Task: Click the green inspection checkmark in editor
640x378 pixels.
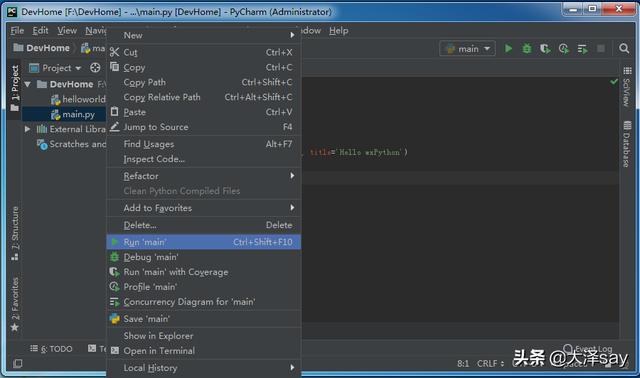Action: 614,82
